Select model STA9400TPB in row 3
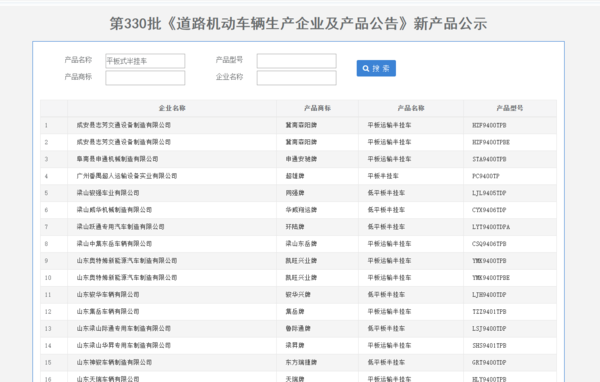This screenshot has width=600, height=382. coord(489,159)
